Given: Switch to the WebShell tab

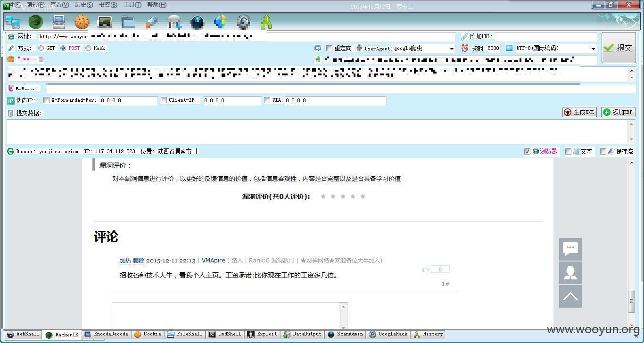Looking at the screenshot, I should pos(23,334).
